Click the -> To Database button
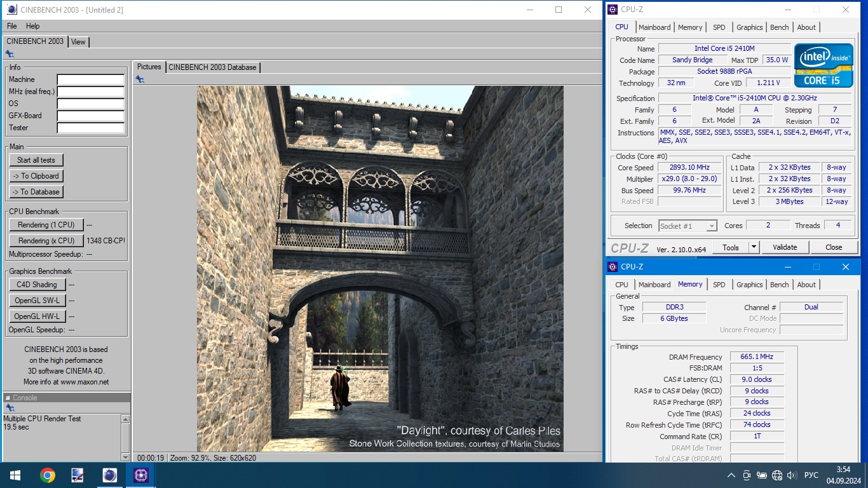The height and width of the screenshot is (488, 868). coord(36,192)
